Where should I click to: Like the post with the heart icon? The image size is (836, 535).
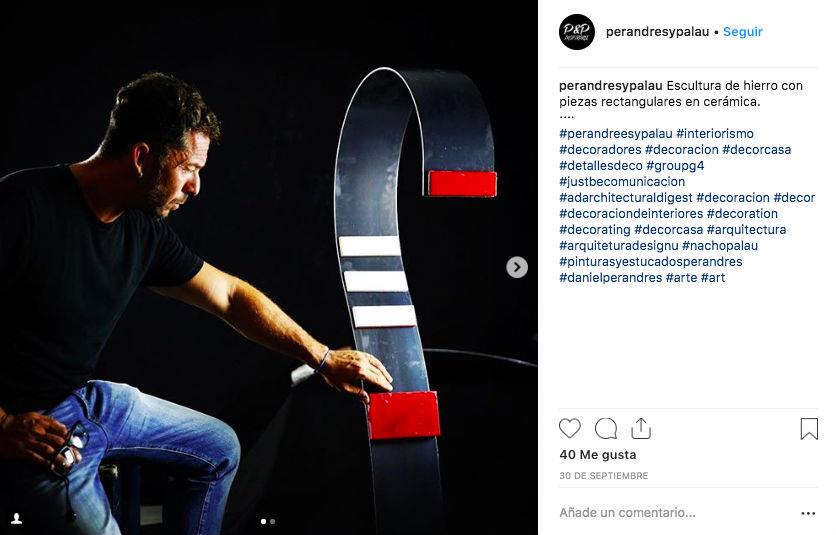569,428
